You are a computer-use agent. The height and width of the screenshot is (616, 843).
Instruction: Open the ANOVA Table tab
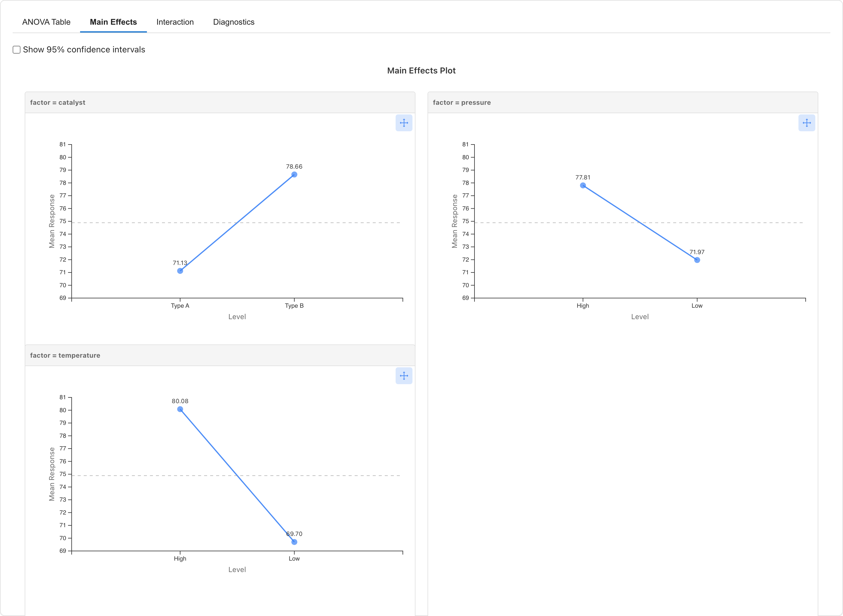[x=46, y=22]
